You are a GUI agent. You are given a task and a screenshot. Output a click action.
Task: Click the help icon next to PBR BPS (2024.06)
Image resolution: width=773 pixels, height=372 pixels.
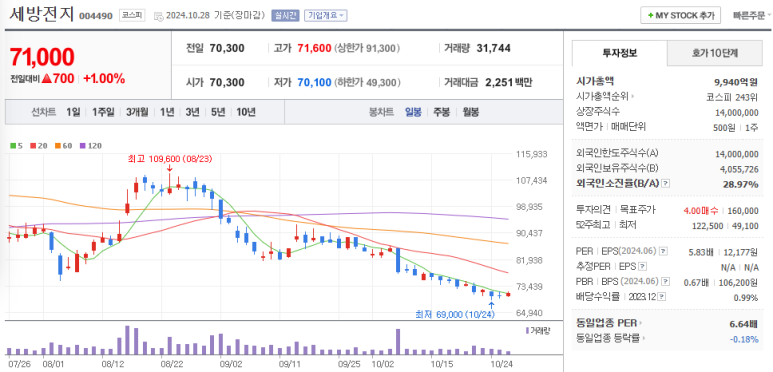coord(666,282)
